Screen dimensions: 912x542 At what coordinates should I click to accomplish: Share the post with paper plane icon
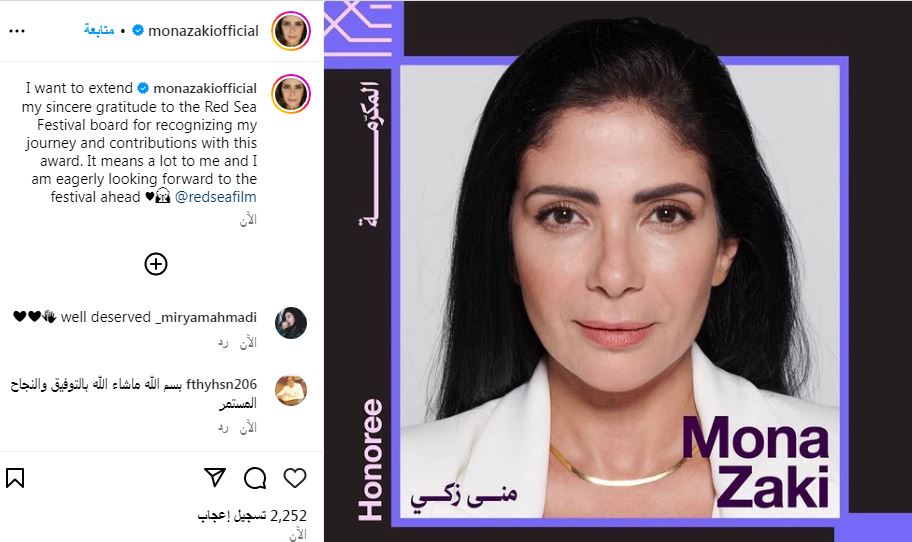pos(215,477)
